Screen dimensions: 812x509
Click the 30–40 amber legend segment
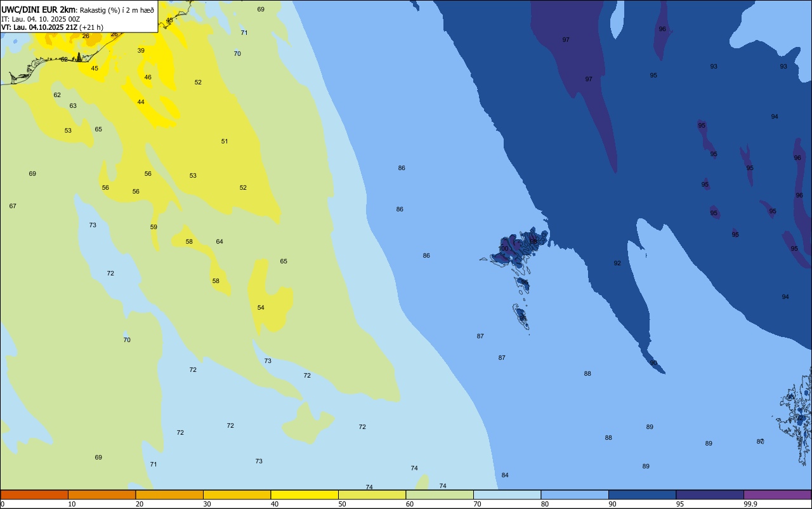237,494
